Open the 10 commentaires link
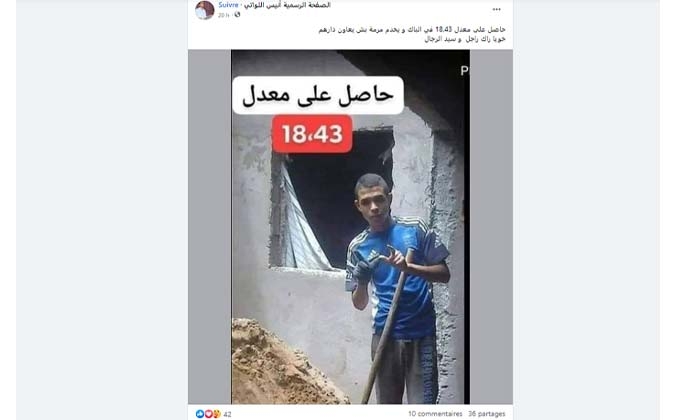The image size is (675, 420). click(435, 414)
